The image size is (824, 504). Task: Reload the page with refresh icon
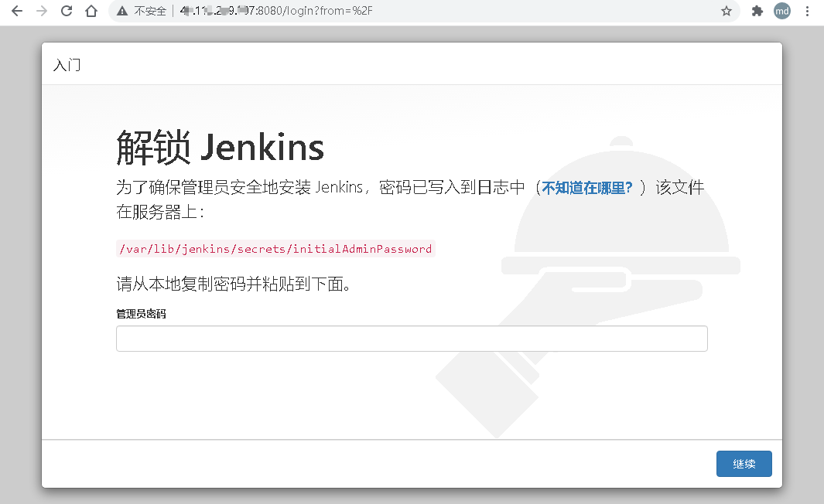[x=67, y=11]
